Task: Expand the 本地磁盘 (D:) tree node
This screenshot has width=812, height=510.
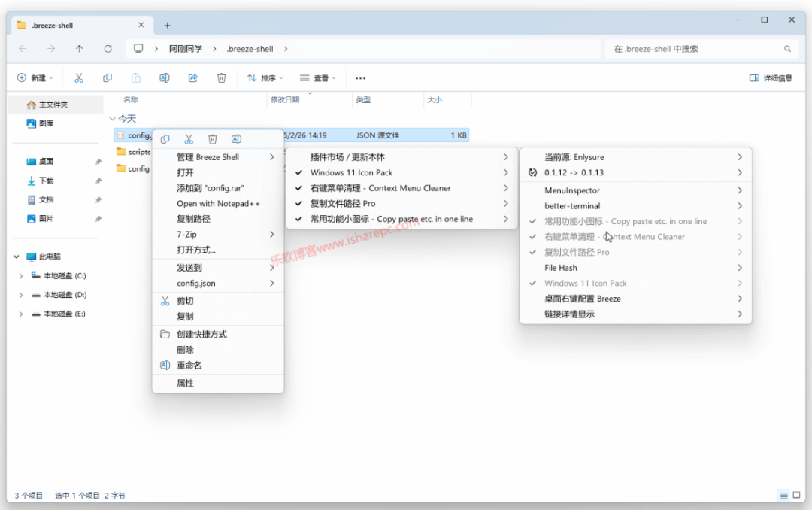Action: click(21, 295)
